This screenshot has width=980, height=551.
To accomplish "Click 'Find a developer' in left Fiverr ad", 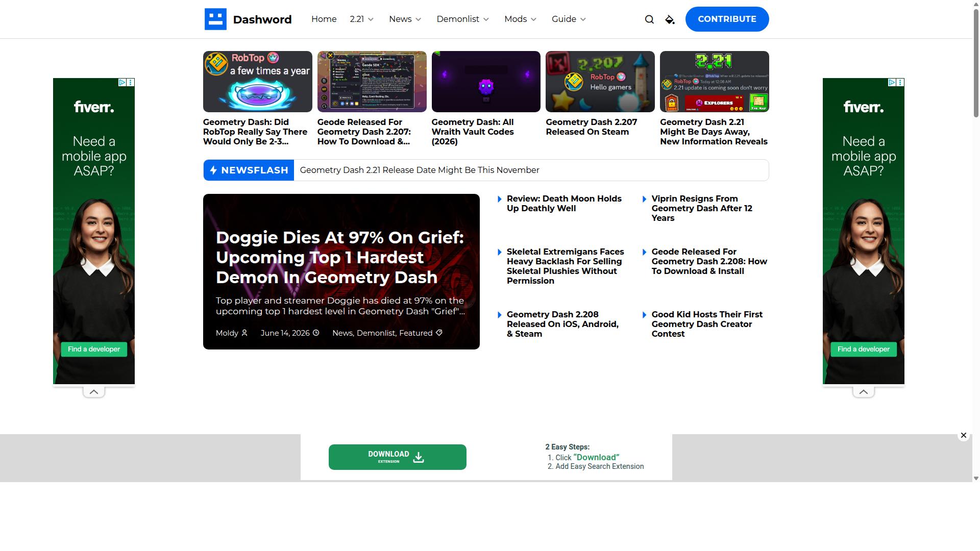I will click(94, 349).
